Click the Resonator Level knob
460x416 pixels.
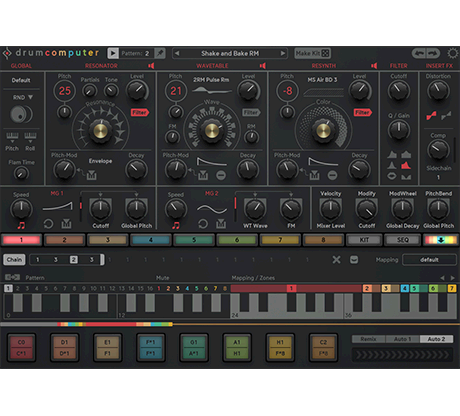(137, 90)
